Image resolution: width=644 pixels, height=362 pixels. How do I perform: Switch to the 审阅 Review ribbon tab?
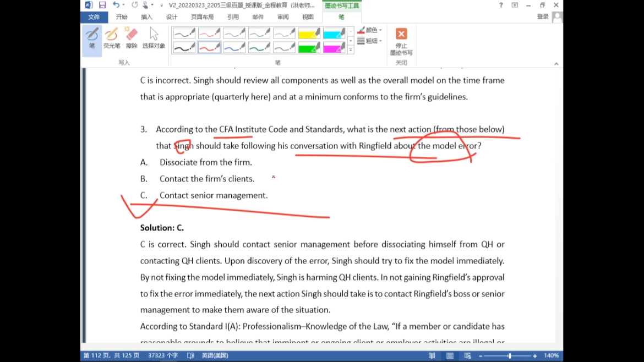coord(283,17)
